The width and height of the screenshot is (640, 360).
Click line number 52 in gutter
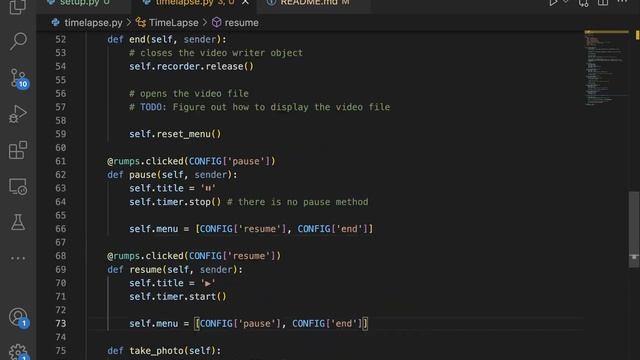click(60, 40)
